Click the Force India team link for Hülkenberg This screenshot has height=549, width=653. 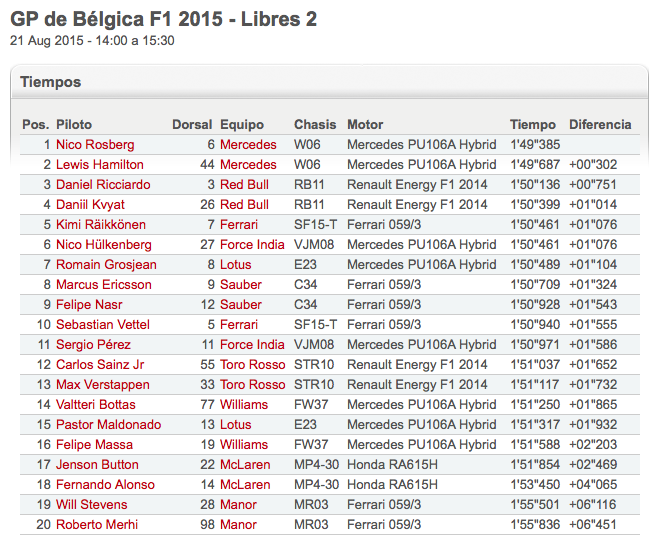(252, 245)
